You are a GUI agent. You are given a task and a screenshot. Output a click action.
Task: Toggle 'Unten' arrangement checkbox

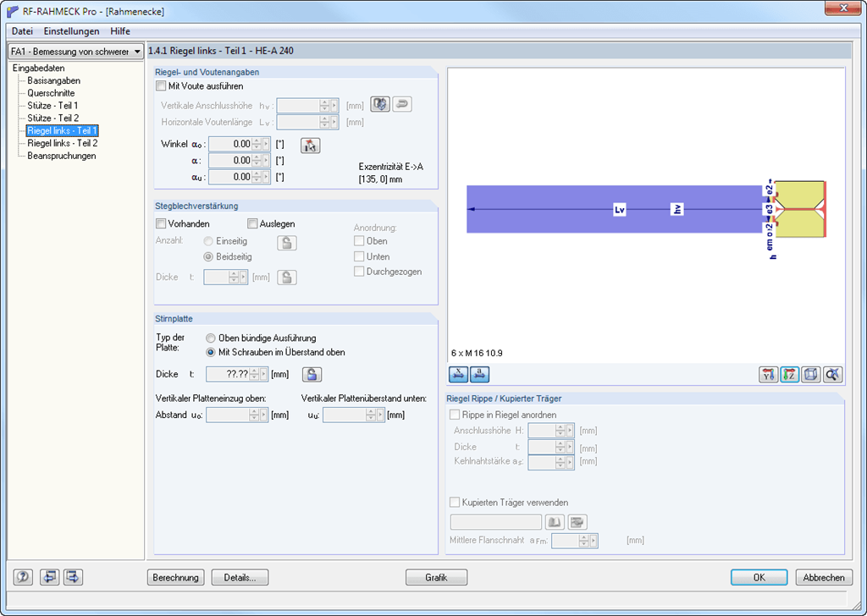pos(359,256)
